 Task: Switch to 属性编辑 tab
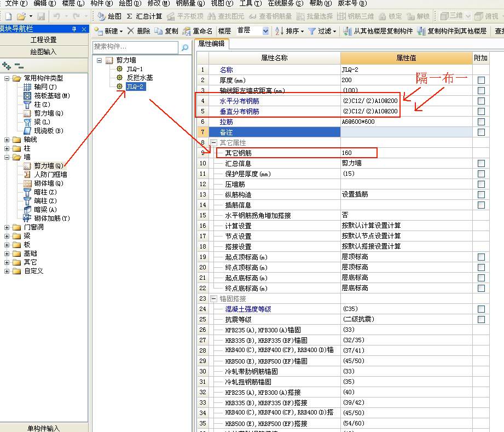point(211,43)
